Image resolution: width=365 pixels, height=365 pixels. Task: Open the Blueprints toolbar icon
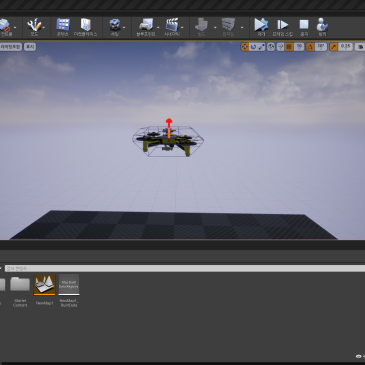(146, 27)
